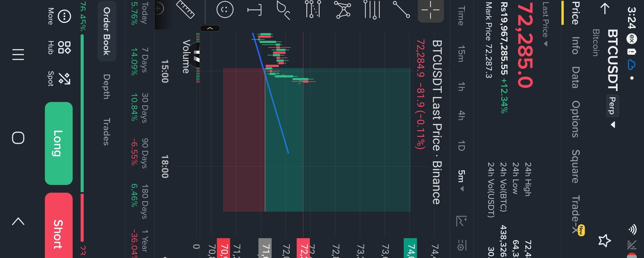Tap the green take-profit price label on axis
The image size is (644, 258).
tap(410, 248)
